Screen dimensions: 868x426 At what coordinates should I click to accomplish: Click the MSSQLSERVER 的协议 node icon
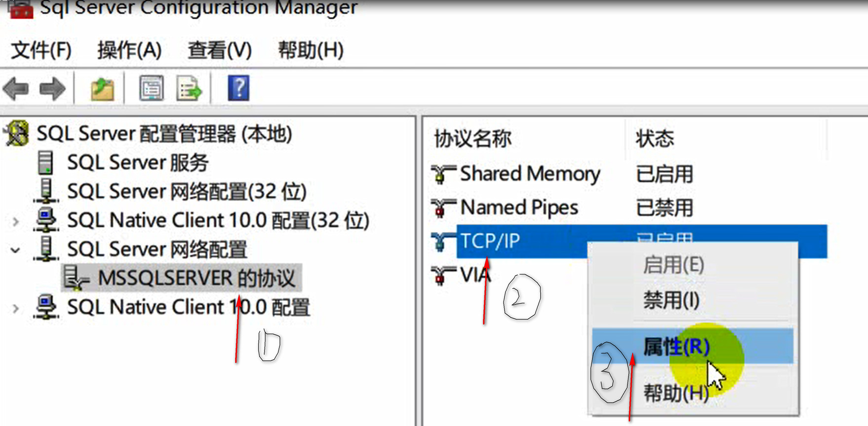click(x=77, y=278)
